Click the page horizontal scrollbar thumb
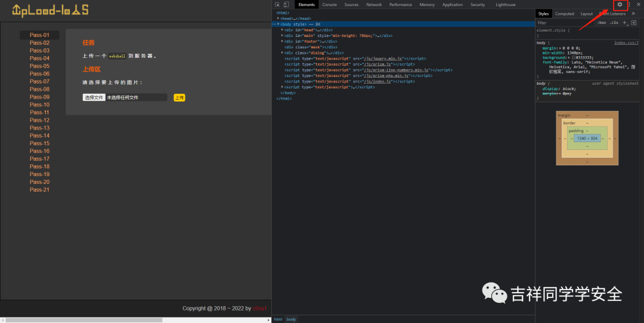644x323 pixels. click(84, 319)
